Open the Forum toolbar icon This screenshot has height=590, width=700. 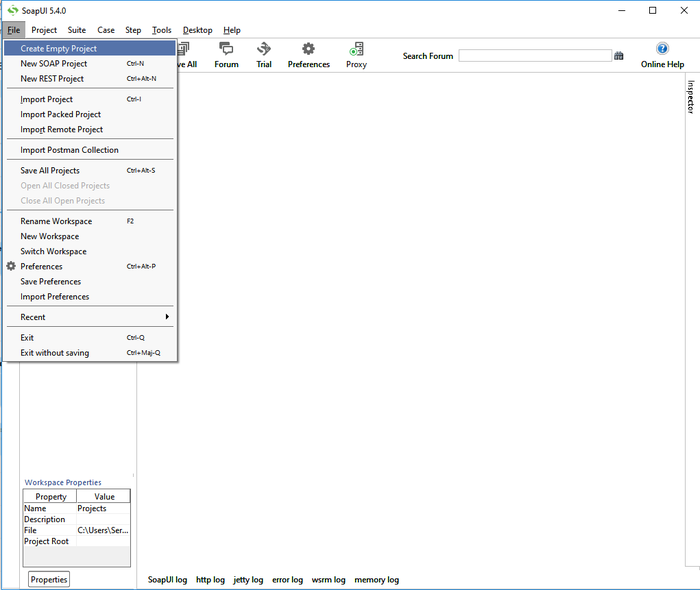coord(226,55)
